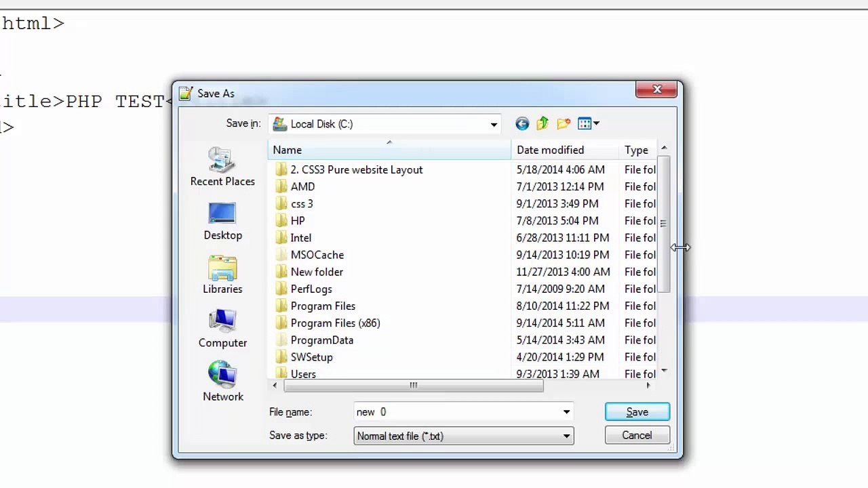Click the File name input field
This screenshot has width=868, height=488.
point(458,412)
